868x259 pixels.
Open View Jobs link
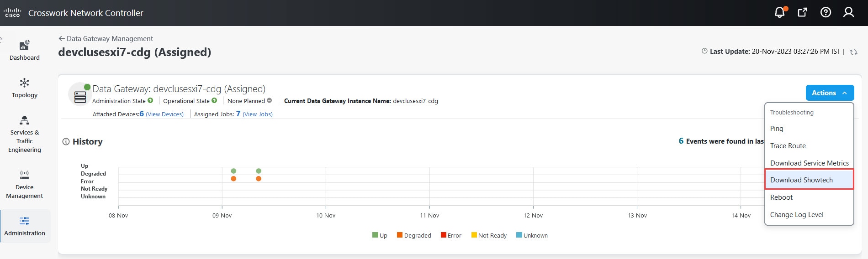click(258, 114)
